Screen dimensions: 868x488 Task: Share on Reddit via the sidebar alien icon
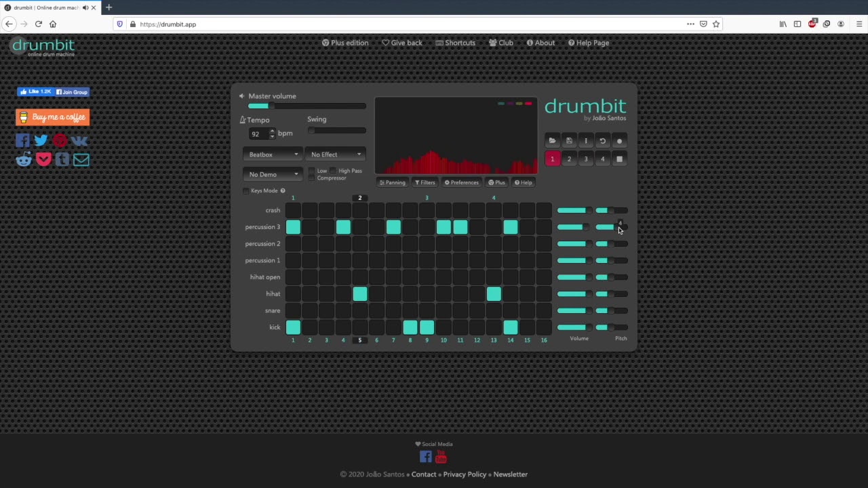[24, 159]
